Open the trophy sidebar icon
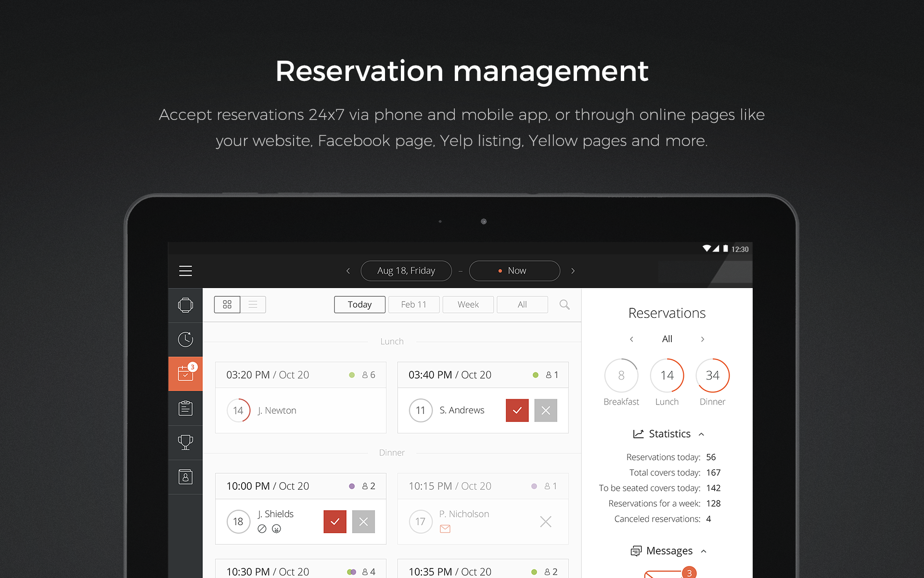 (185, 442)
